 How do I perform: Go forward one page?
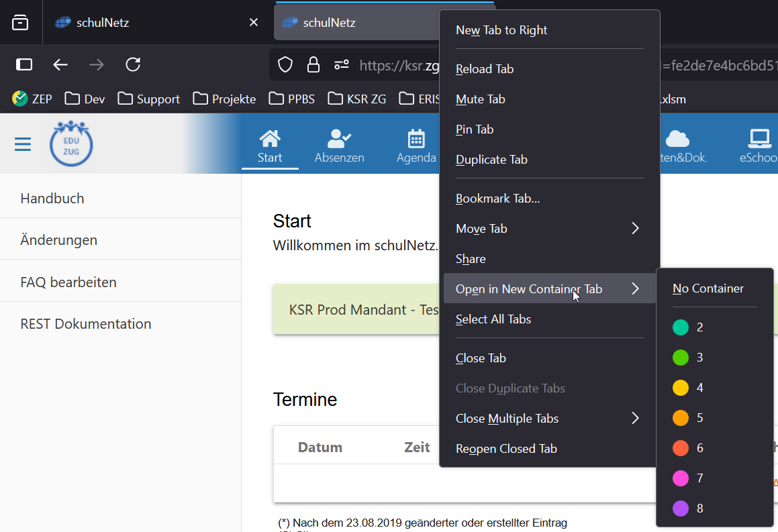click(x=97, y=64)
